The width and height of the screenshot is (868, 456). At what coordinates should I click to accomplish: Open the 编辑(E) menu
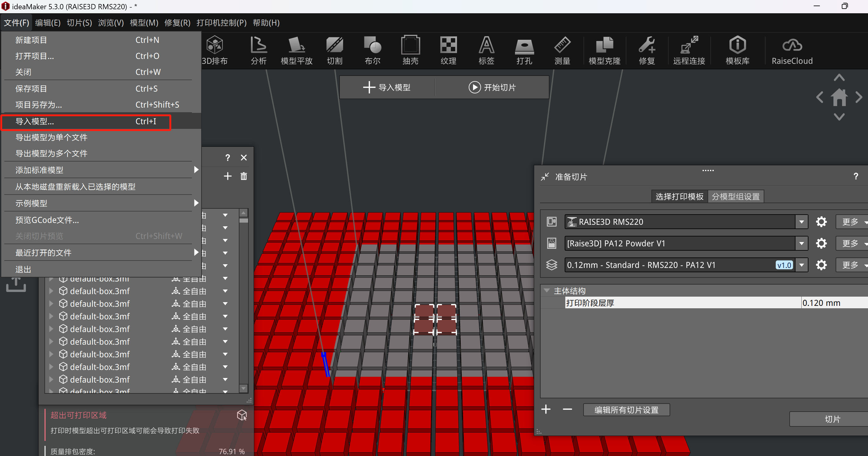pyautogui.click(x=48, y=23)
